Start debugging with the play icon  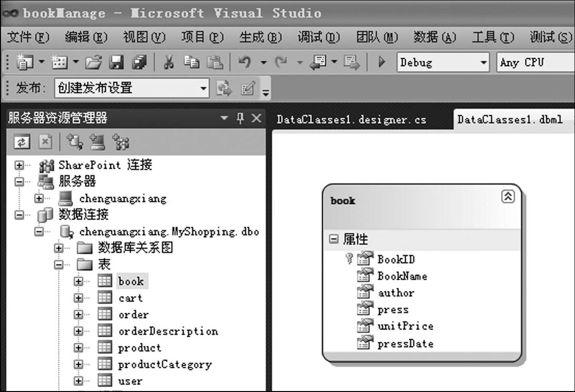382,62
